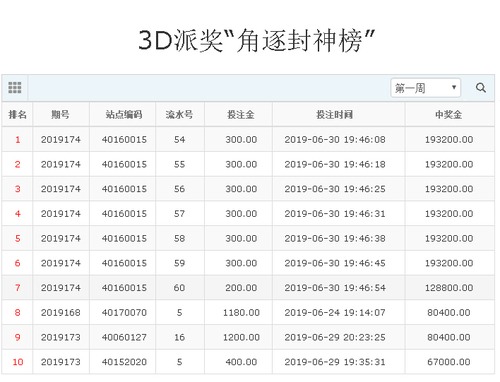Screen dimensions: 500x382
Task: Click prize amount 128800.00
Action: pyautogui.click(x=449, y=288)
